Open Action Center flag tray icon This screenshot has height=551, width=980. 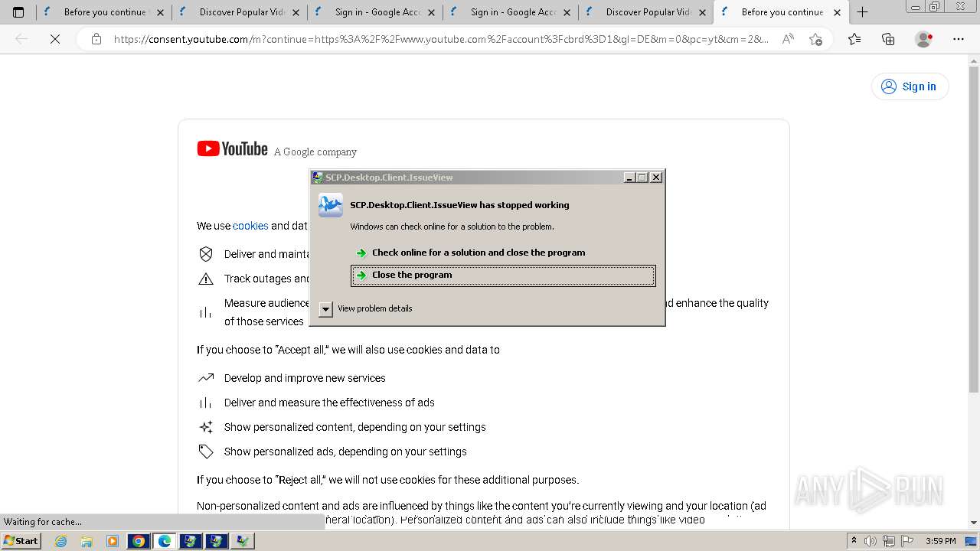pos(907,541)
